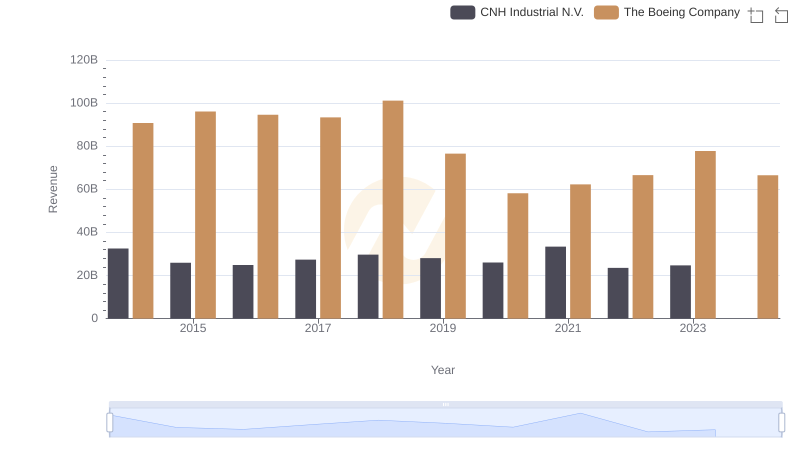Click the 2021 x-axis label
The height and width of the screenshot is (461, 800).
pos(568,328)
